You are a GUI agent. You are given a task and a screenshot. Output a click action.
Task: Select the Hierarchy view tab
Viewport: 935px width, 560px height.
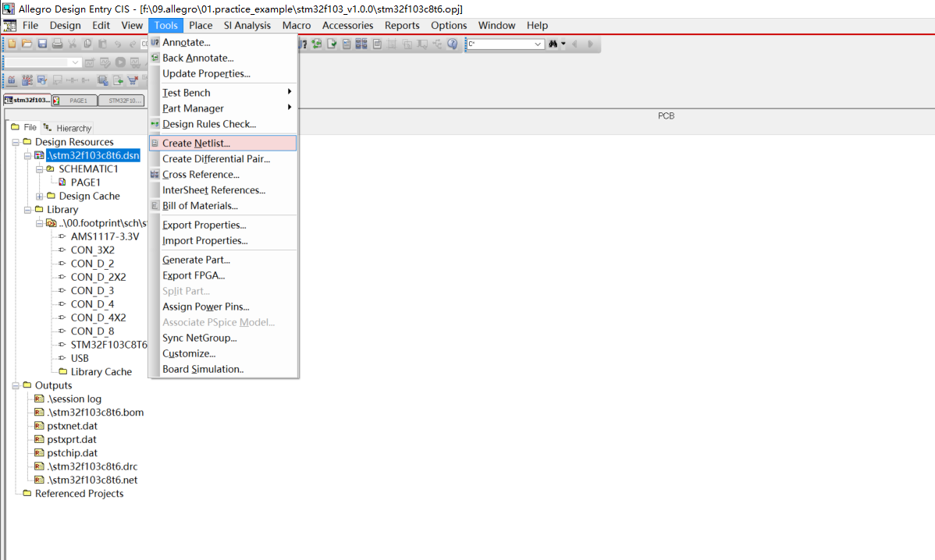click(x=67, y=128)
